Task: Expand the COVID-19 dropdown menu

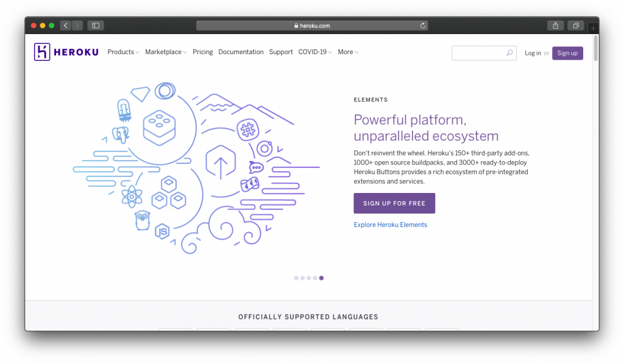Action: [315, 52]
